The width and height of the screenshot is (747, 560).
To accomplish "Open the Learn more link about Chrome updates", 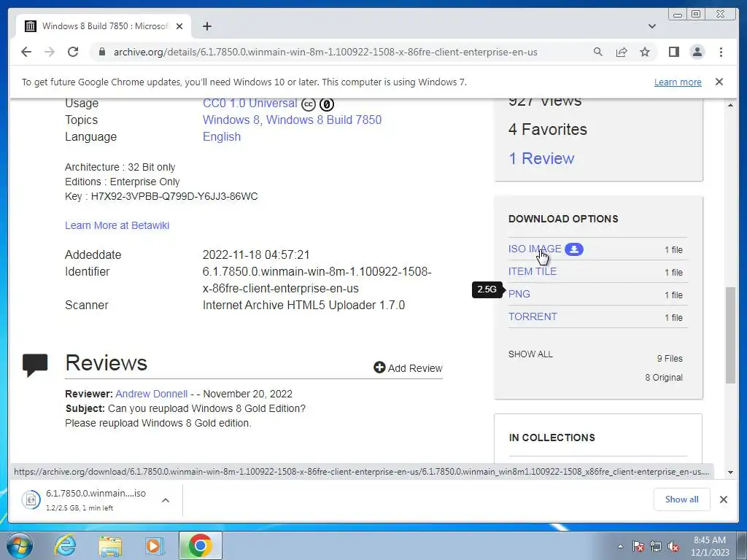I will [678, 82].
